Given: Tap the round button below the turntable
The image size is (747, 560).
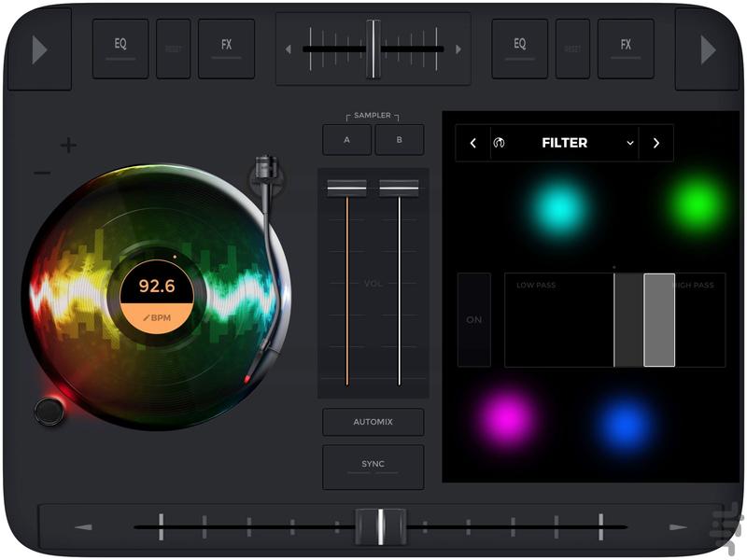Looking at the screenshot, I should click(49, 410).
